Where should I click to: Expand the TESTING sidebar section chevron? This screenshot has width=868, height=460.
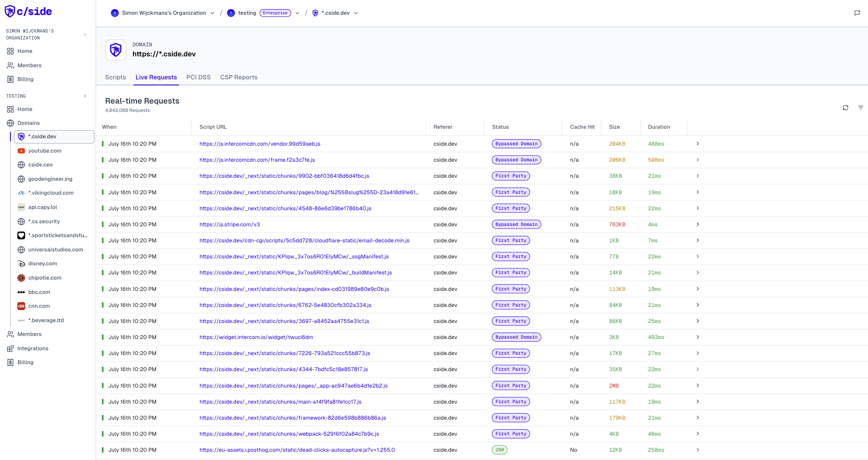[85, 96]
